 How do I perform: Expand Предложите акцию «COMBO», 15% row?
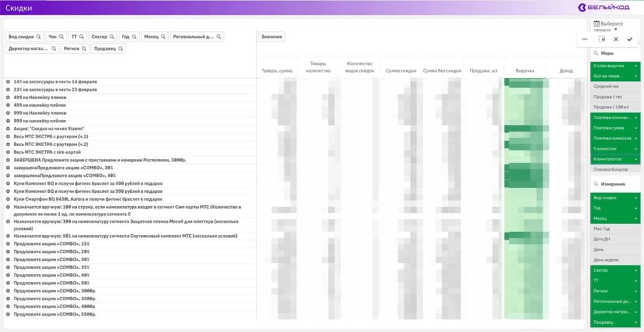(8, 244)
